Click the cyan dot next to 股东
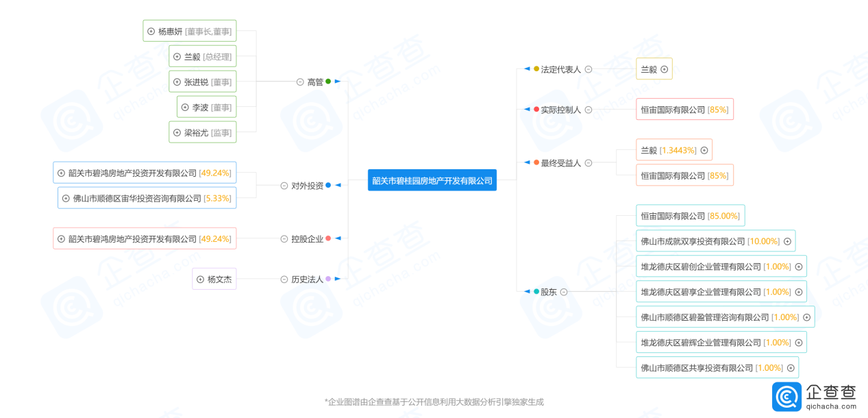Image resolution: width=868 pixels, height=418 pixels. (x=536, y=291)
